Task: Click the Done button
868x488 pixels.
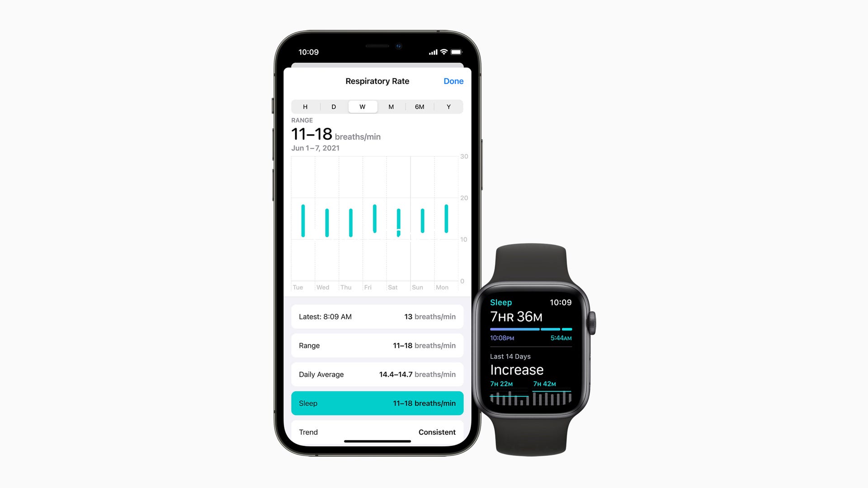Action: 453,81
